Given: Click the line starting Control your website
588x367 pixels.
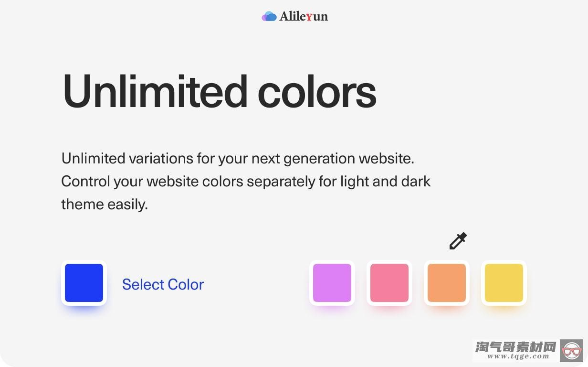Looking at the screenshot, I should 246,182.
